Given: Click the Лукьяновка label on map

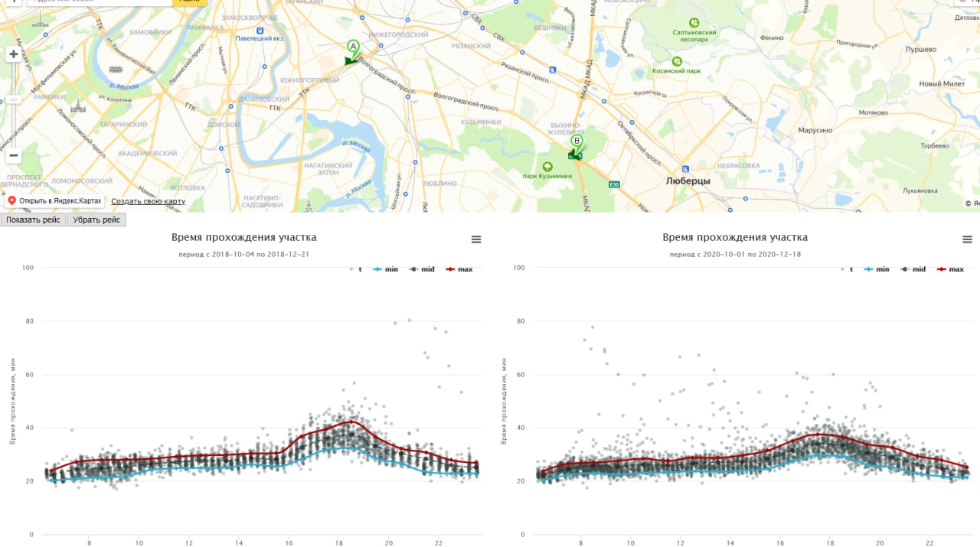Looking at the screenshot, I should pyautogui.click(x=920, y=190).
